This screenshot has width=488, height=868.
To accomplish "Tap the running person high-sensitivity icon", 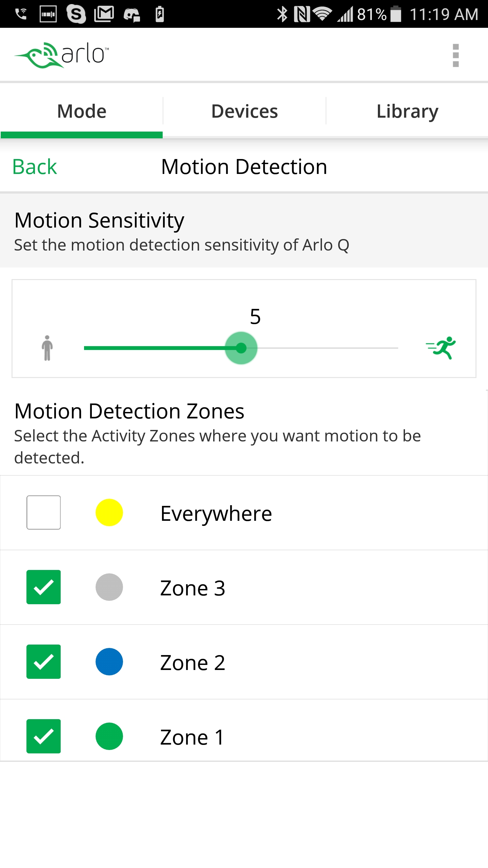I will [441, 348].
